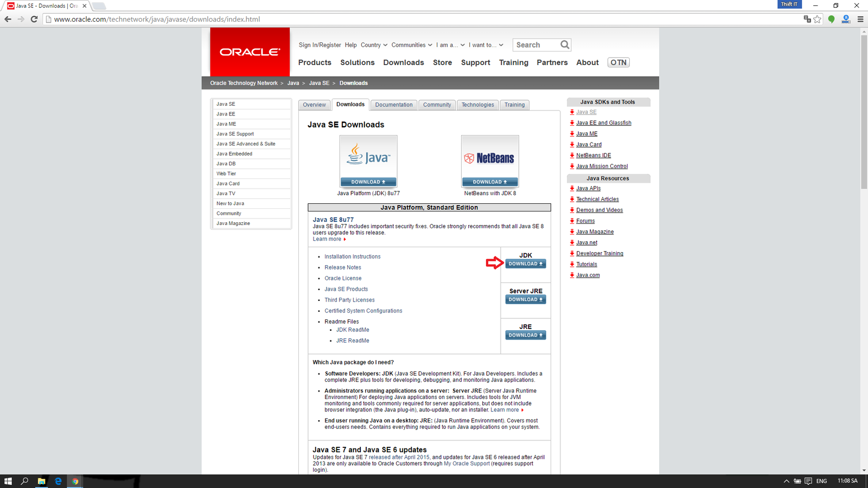
Task: Open the Solutions menu
Action: [358, 62]
